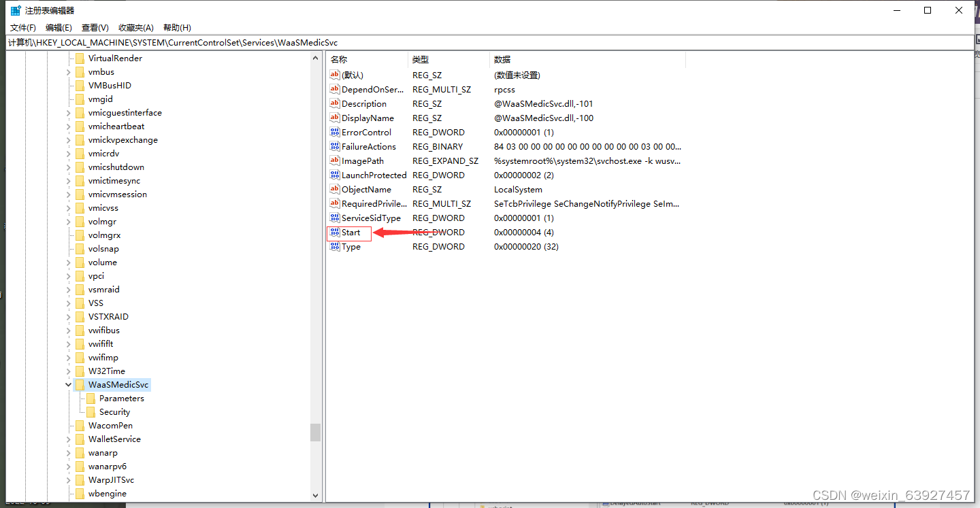
Task: Open the 查看(V) menu
Action: (x=95, y=28)
